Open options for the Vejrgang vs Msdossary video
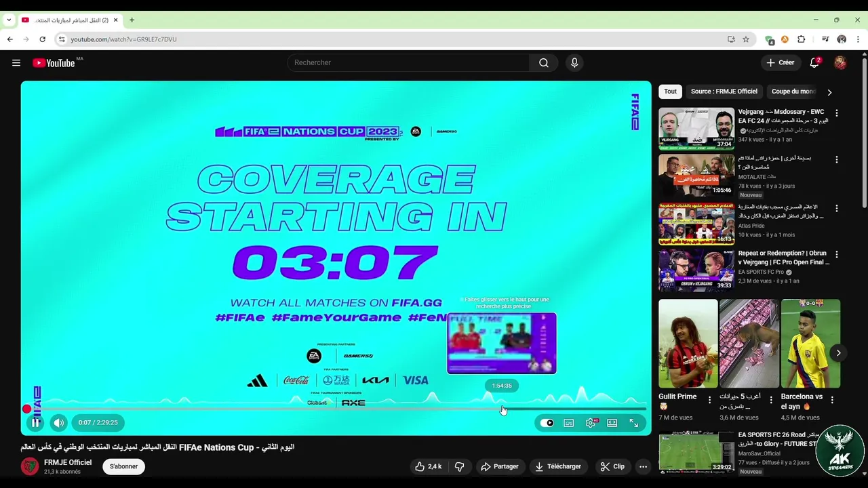 (x=836, y=113)
